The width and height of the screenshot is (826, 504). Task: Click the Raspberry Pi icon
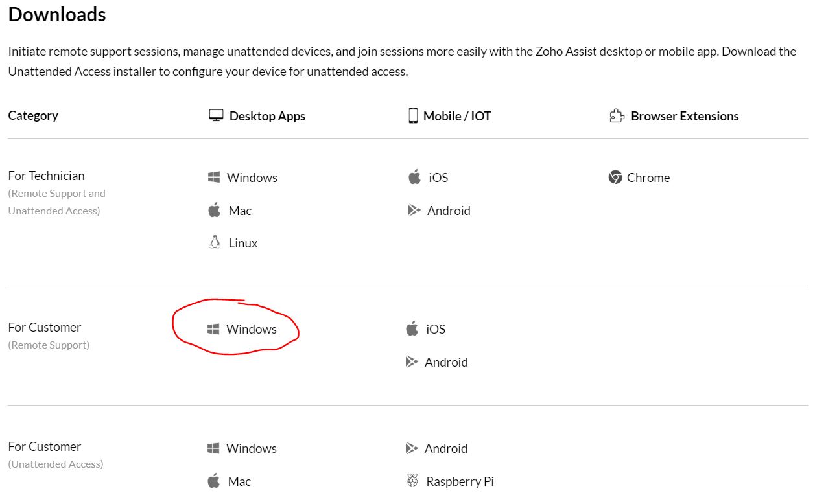[x=412, y=481]
